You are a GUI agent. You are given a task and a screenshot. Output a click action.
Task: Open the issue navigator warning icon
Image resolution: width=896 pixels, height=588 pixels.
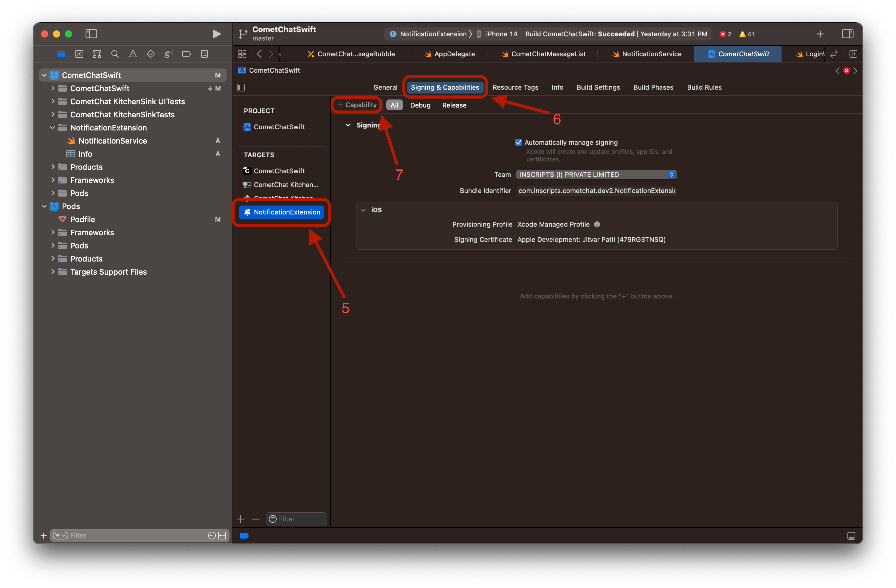(x=133, y=54)
